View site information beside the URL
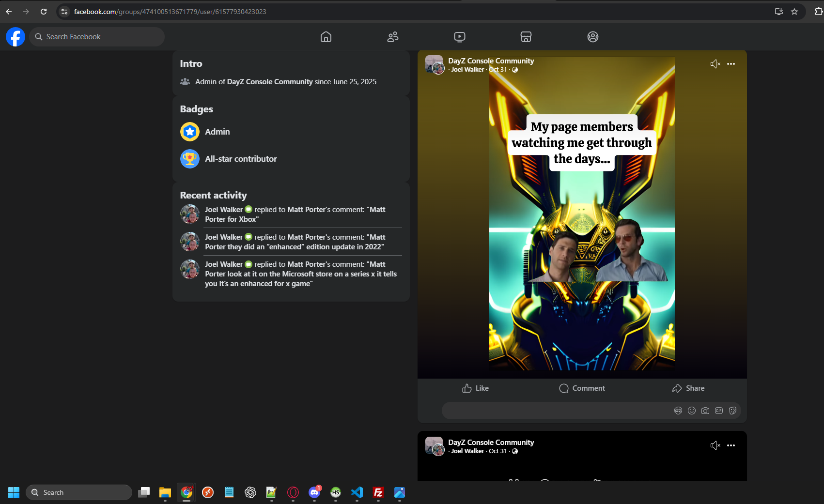The image size is (824, 504). click(x=64, y=12)
